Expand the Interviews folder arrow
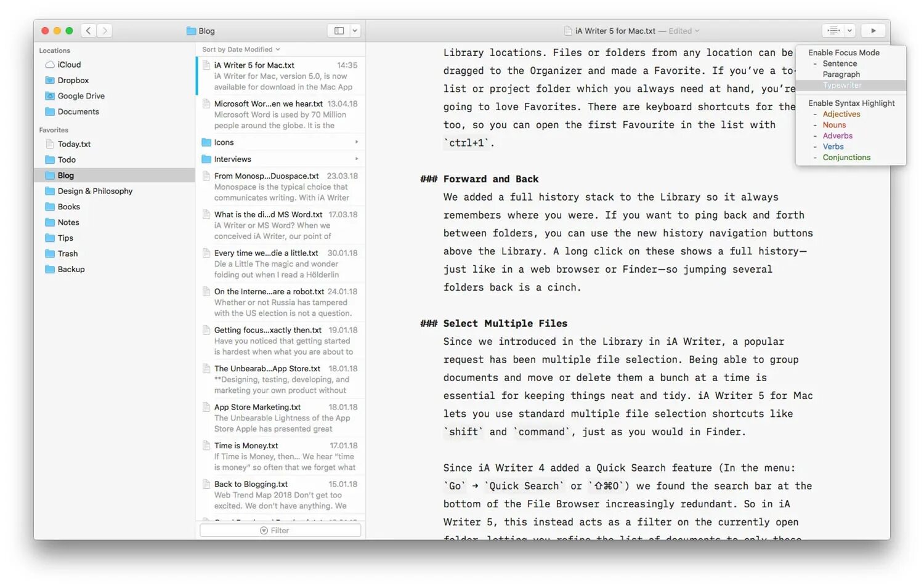 357,159
